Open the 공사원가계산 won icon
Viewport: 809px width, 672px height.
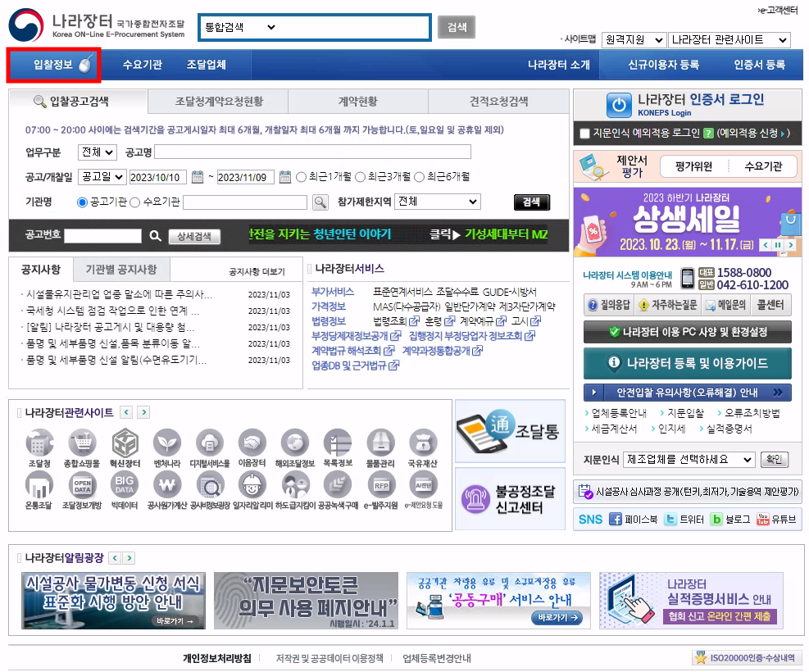(167, 486)
